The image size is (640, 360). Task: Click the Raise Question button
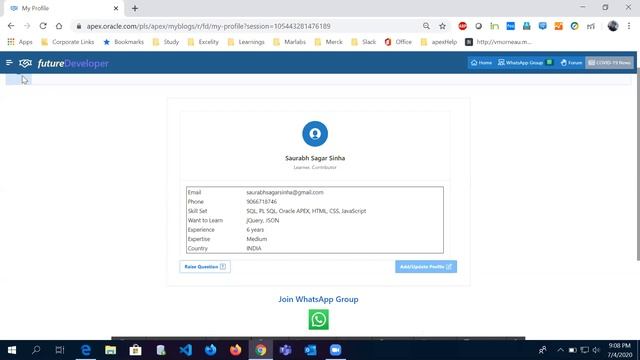pos(205,267)
